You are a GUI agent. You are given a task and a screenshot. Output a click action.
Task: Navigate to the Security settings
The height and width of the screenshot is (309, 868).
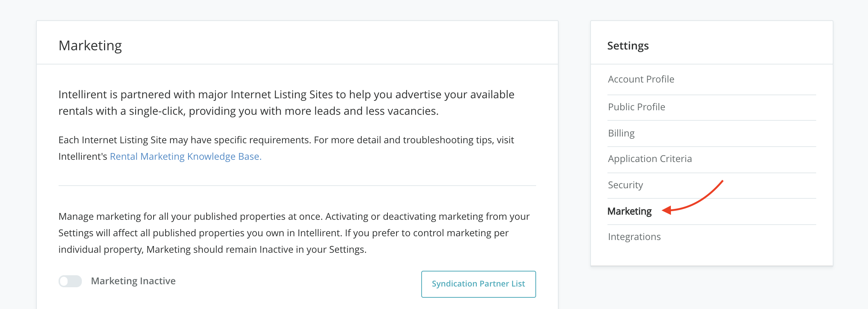(625, 185)
